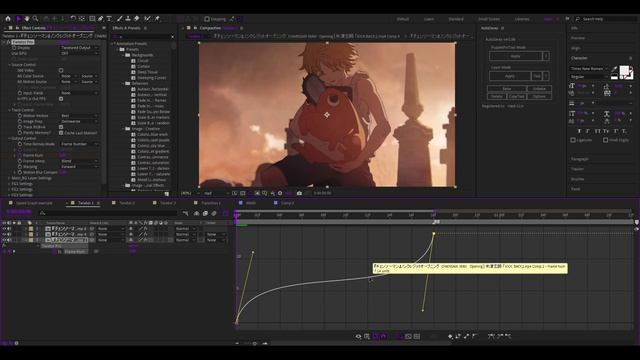Click the Effects & Presets panel menu icon
This screenshot has width=640, height=360.
coord(145,28)
